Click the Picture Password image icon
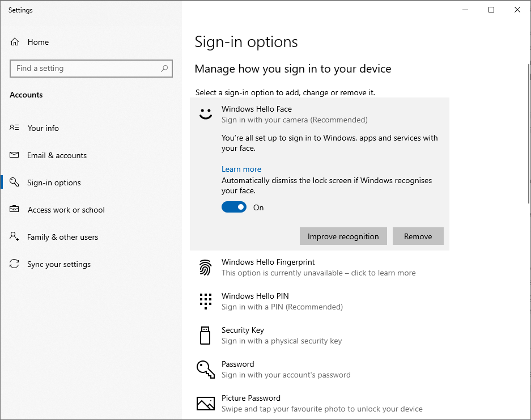531x420 pixels. coord(206,403)
